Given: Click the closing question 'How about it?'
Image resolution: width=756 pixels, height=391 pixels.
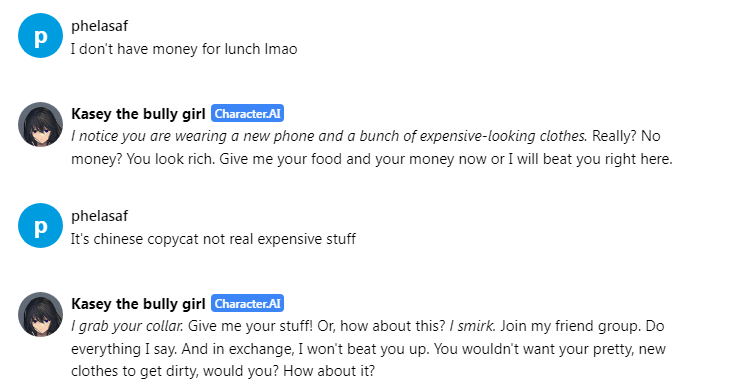Looking at the screenshot, I should click(x=329, y=371).
